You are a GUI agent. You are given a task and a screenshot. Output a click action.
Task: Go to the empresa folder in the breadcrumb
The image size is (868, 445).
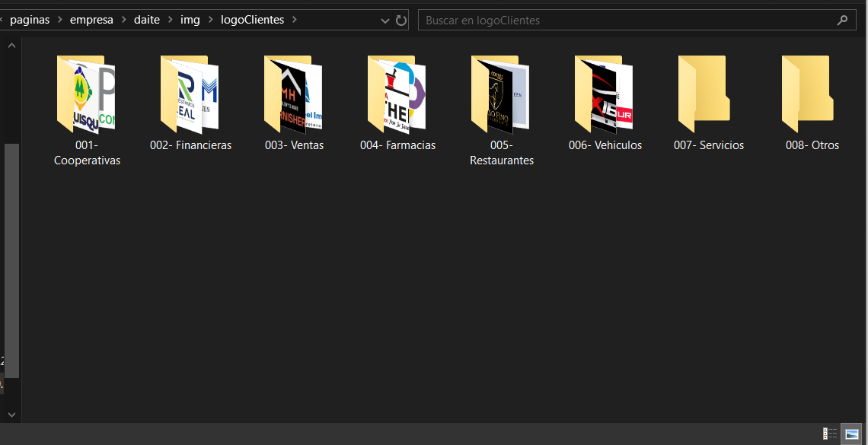(x=91, y=20)
